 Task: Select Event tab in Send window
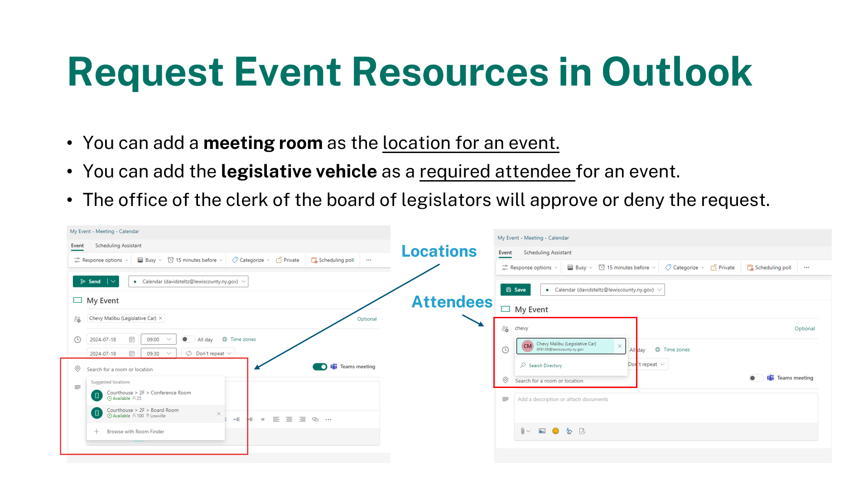[x=77, y=245]
